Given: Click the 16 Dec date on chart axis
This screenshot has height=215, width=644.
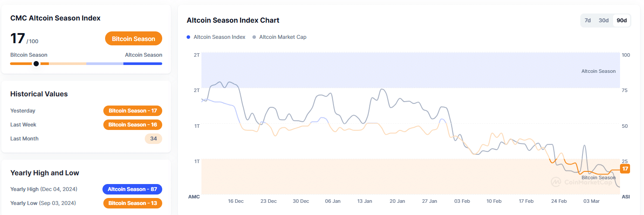Looking at the screenshot, I should [x=236, y=201].
